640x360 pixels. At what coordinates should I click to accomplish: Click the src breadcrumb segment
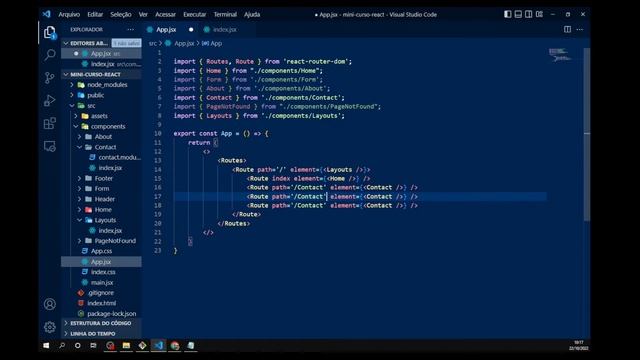(x=153, y=43)
